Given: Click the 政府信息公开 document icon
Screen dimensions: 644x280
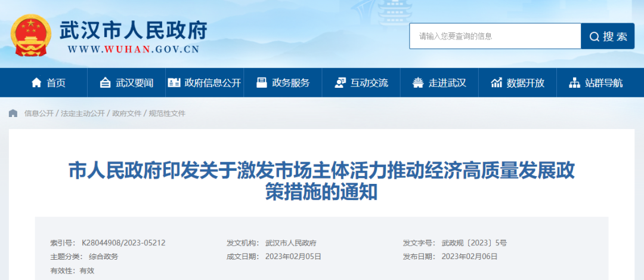Looking at the screenshot, I should pyautogui.click(x=174, y=83).
